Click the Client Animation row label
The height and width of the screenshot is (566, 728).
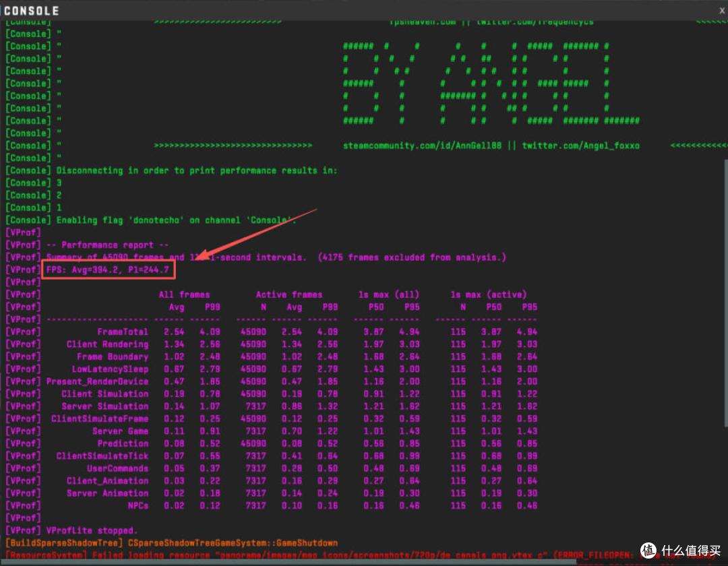(x=107, y=481)
